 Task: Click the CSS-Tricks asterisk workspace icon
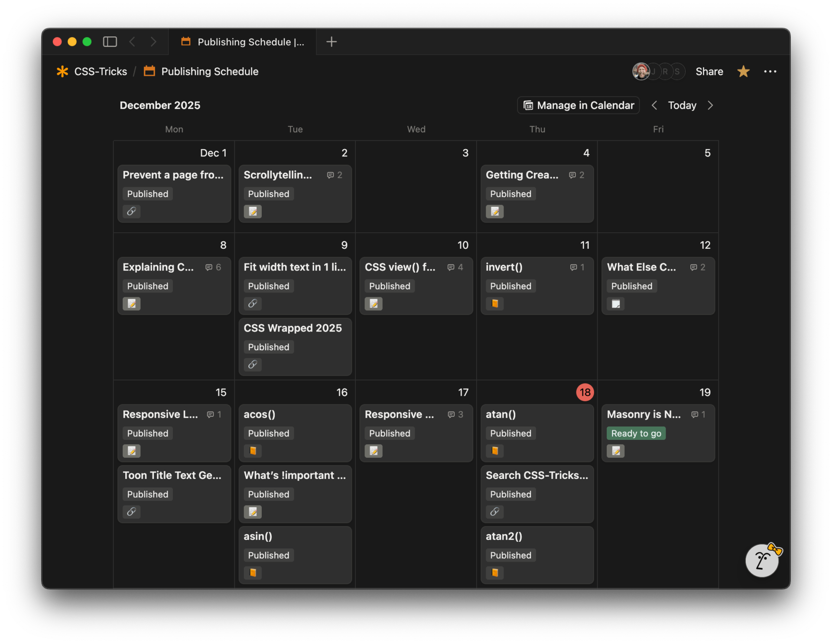[x=62, y=72]
